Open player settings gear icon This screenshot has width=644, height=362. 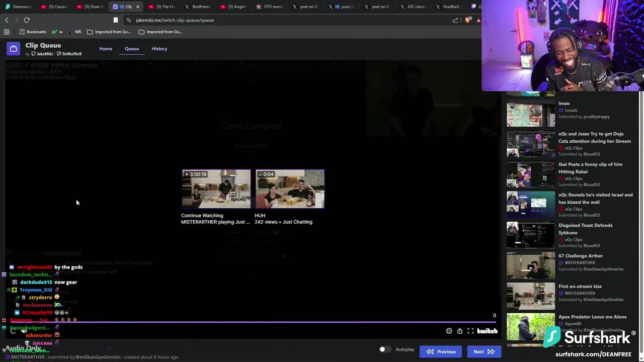[449, 331]
